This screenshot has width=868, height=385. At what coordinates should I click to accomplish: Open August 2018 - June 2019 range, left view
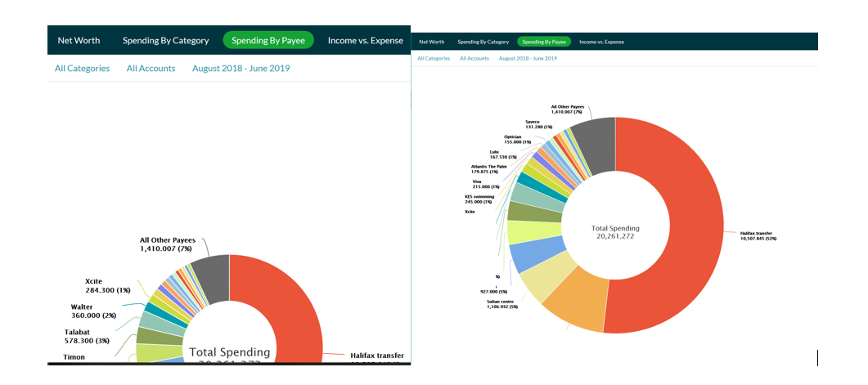(x=241, y=69)
